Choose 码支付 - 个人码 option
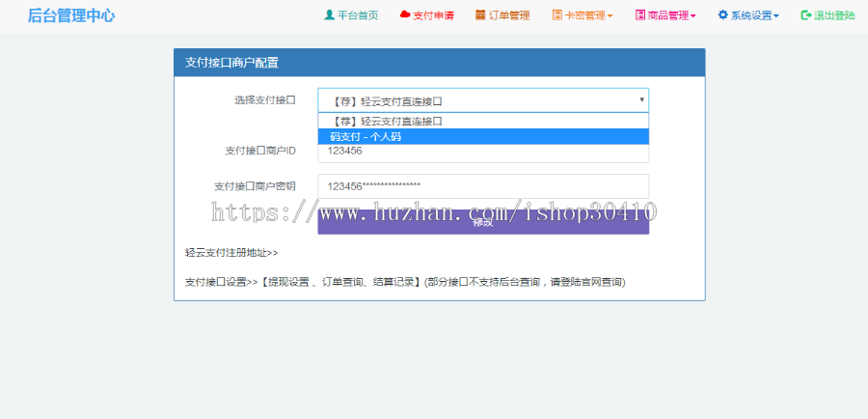The image size is (868, 419). 483,136
